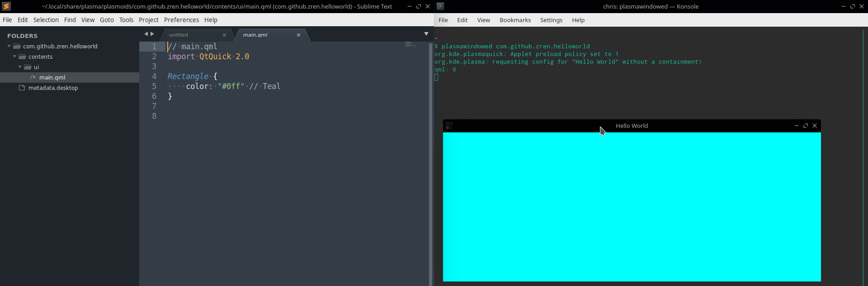
Task: Open the Bookmarks menu in Konsole
Action: click(515, 20)
